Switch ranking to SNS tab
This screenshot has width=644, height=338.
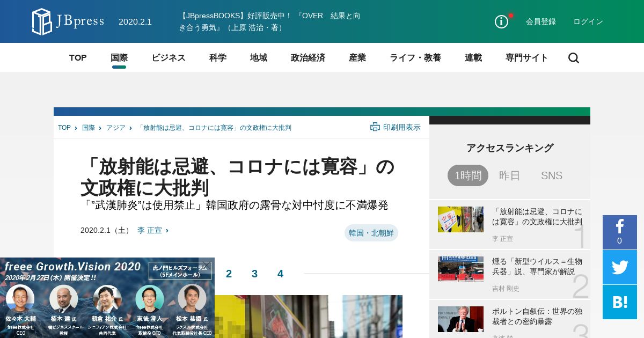552,175
